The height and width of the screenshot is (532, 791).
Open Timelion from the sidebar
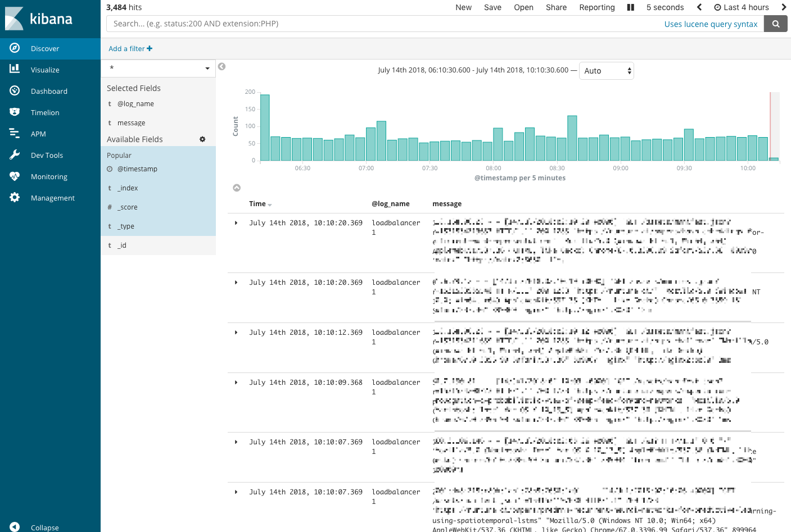coord(15,112)
